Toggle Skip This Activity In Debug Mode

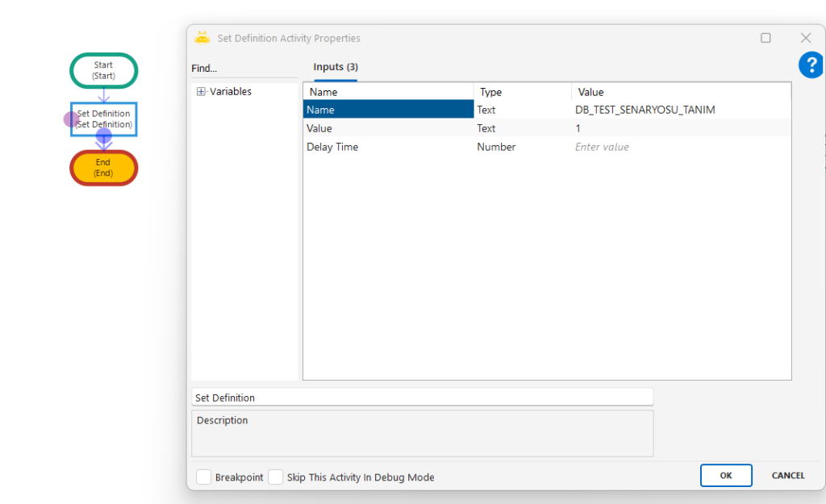pyautogui.click(x=276, y=477)
